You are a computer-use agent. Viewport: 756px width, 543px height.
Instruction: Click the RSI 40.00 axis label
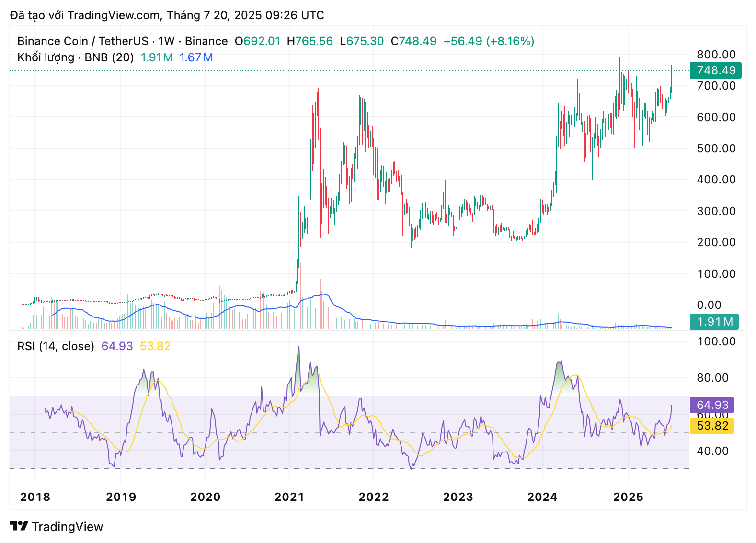coord(712,451)
